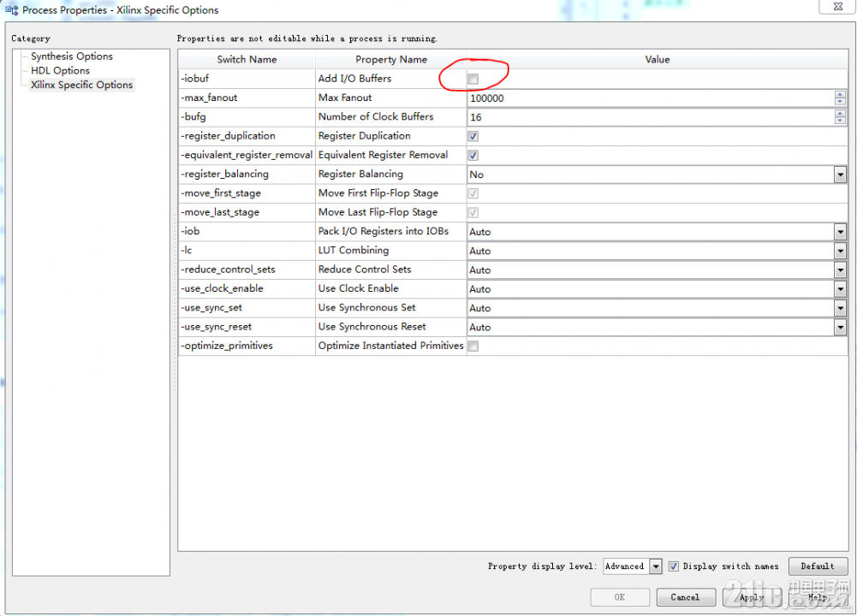Open the LUT Combining dropdown
857x616 pixels.
(840, 252)
